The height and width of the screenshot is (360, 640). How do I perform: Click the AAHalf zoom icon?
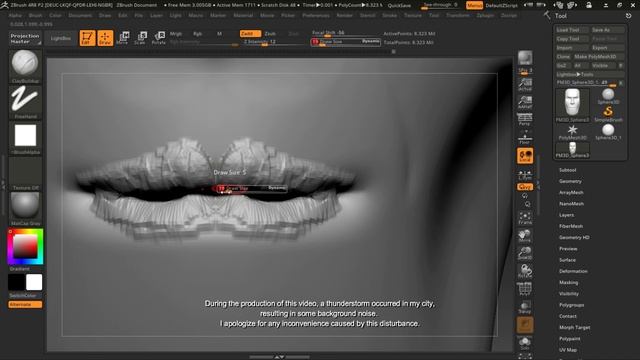pos(525,102)
